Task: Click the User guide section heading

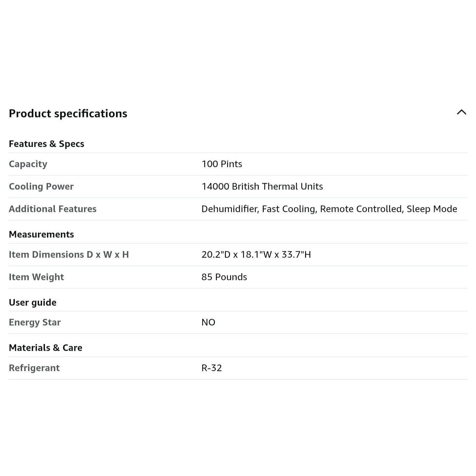Action: tap(33, 302)
